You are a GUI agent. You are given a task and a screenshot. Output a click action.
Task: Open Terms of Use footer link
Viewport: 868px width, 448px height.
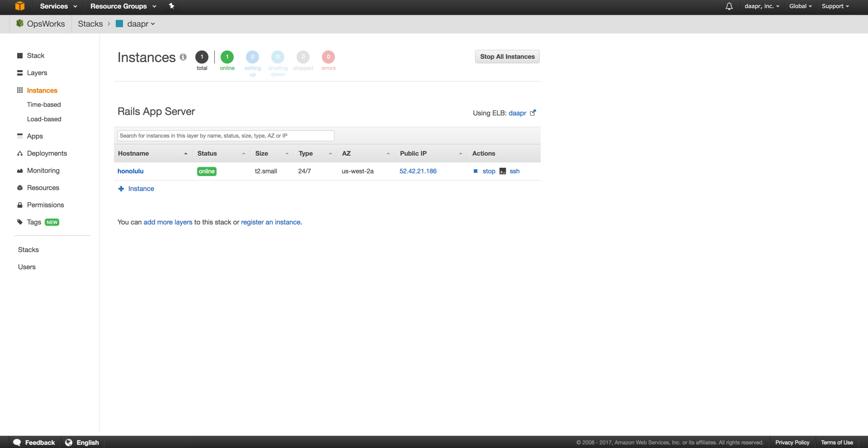[x=837, y=442]
